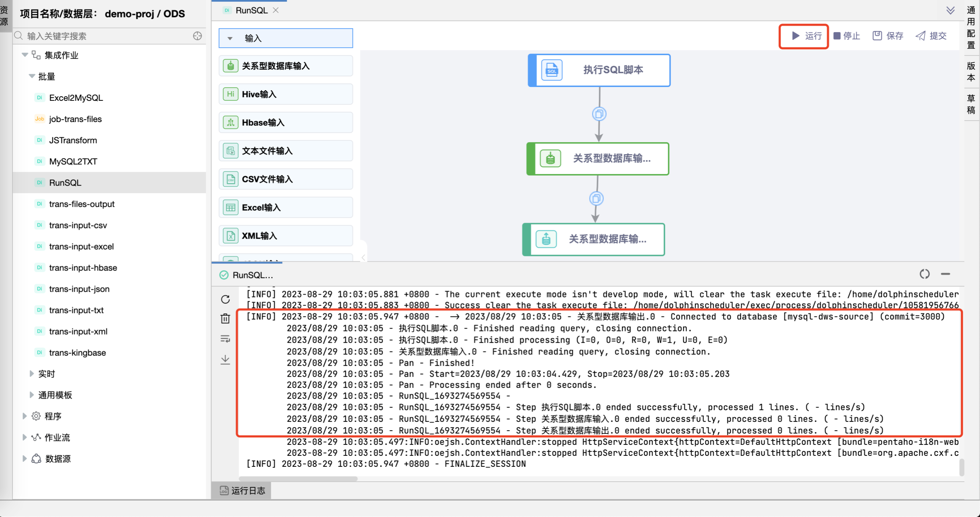Select the Excel输入 component

(286, 207)
